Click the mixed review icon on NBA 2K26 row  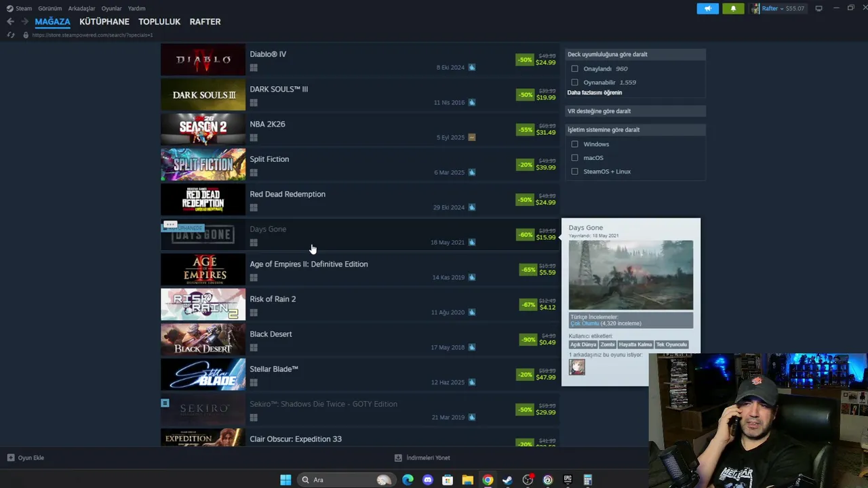click(x=472, y=138)
